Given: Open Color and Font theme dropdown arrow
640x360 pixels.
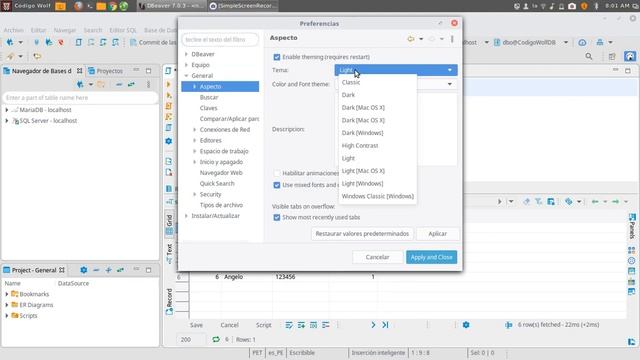Looking at the screenshot, I should [x=449, y=84].
